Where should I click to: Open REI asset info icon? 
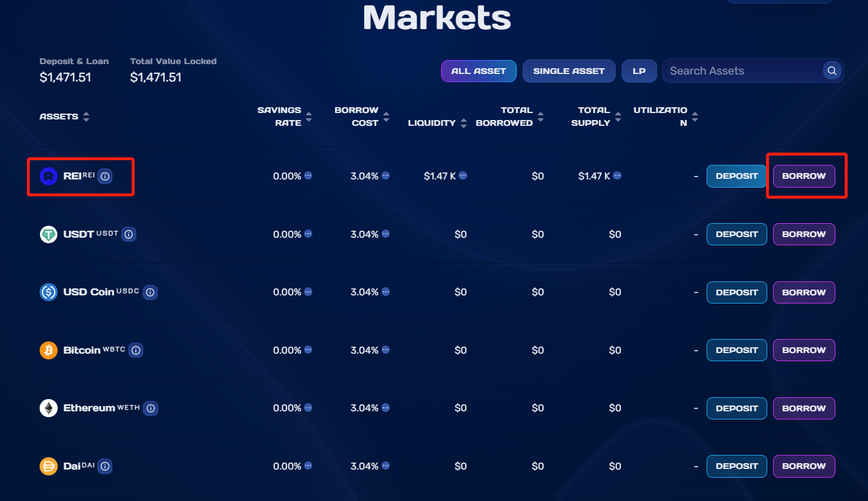(x=105, y=176)
